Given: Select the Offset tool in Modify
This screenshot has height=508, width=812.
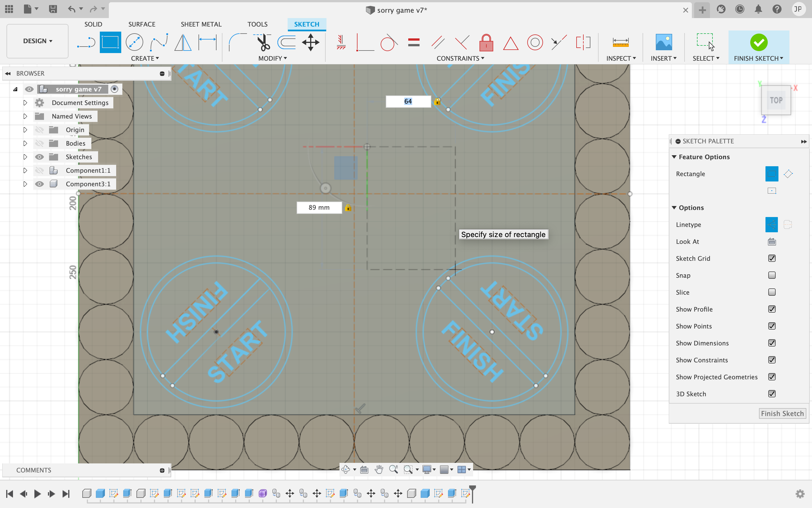Looking at the screenshot, I should (x=286, y=43).
